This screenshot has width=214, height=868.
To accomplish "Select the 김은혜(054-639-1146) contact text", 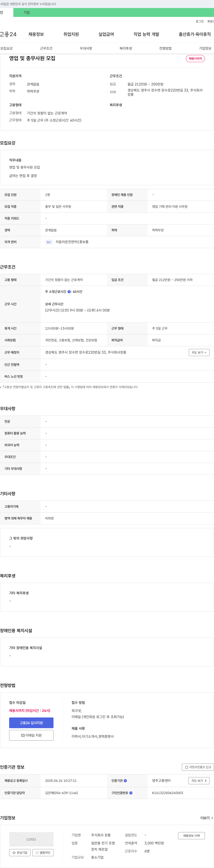I will pos(62,793).
